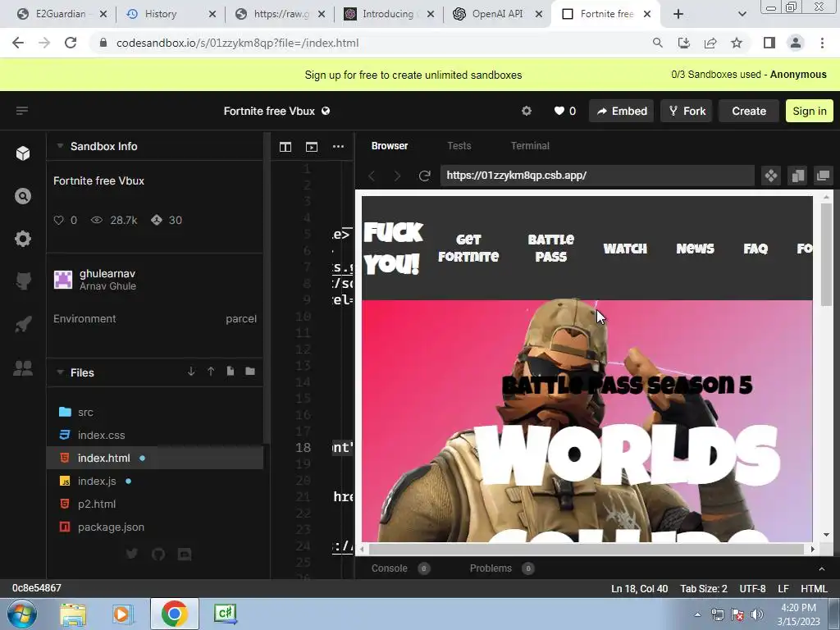Collapse the Sandbox Info section
The height and width of the screenshot is (630, 840).
60,146
